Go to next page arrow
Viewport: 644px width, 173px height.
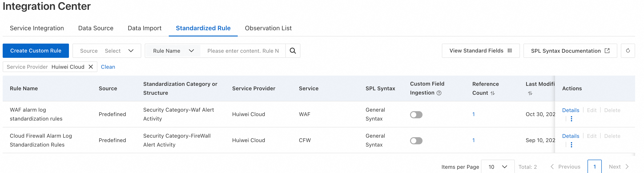click(x=627, y=167)
